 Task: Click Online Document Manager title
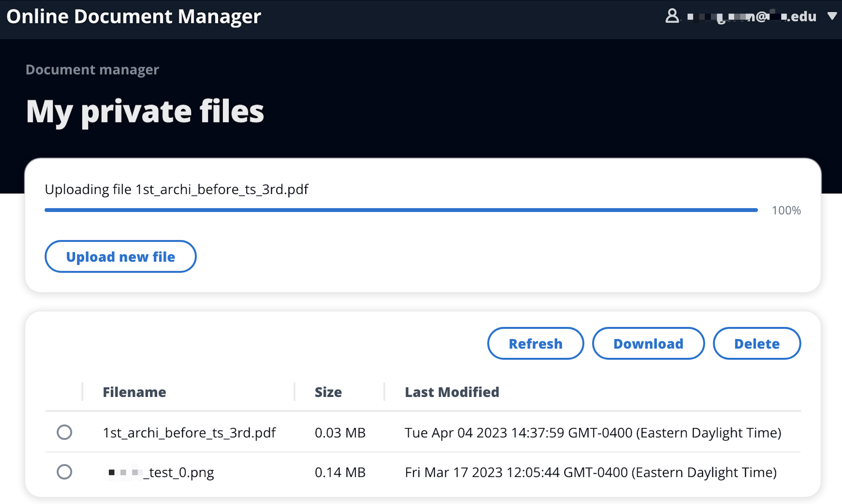coord(133,16)
